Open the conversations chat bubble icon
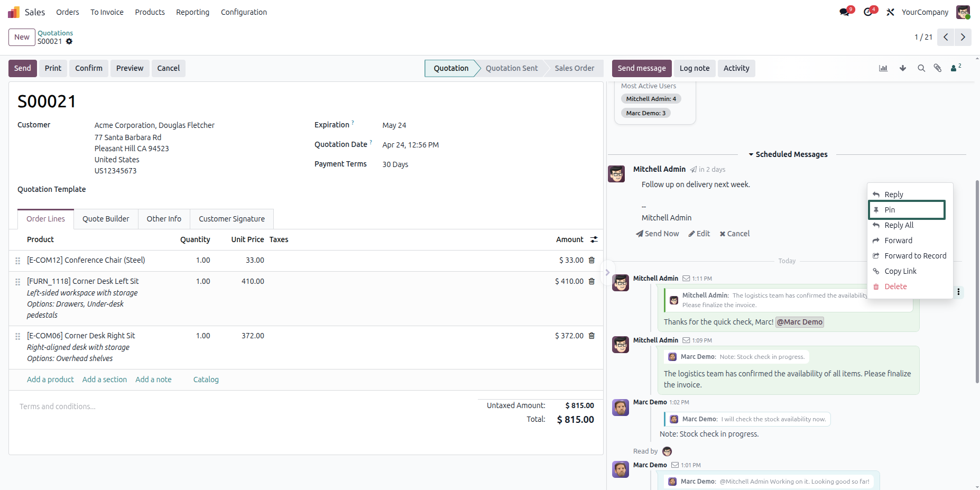980x490 pixels. tap(844, 12)
